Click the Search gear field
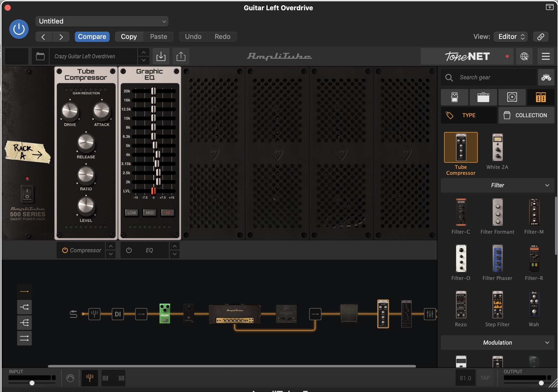Viewport: 558px width, 392px height. (x=489, y=77)
